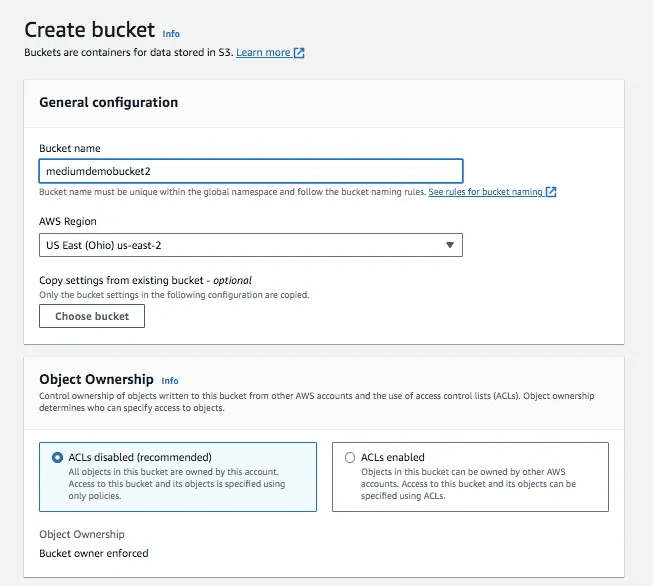Click the Create bucket page title

click(x=90, y=30)
